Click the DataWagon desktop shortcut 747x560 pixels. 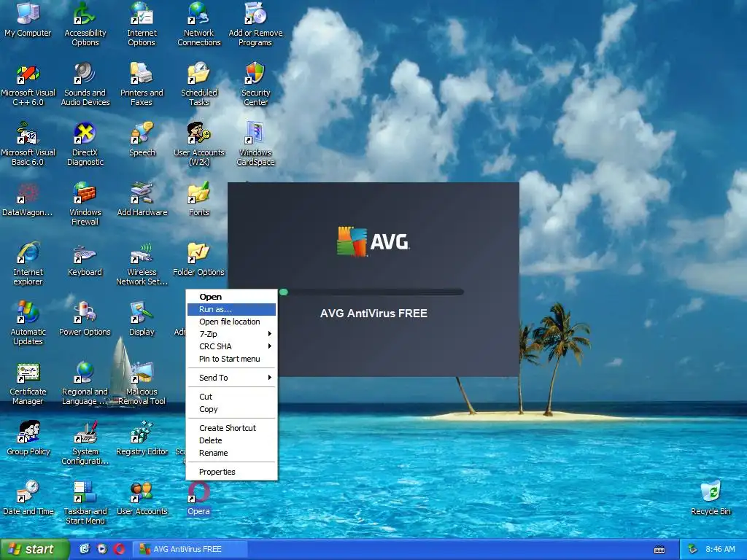pyautogui.click(x=28, y=199)
